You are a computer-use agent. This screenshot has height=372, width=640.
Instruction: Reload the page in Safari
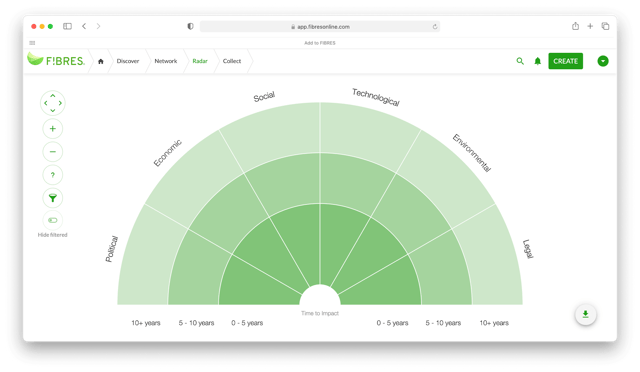tap(435, 27)
